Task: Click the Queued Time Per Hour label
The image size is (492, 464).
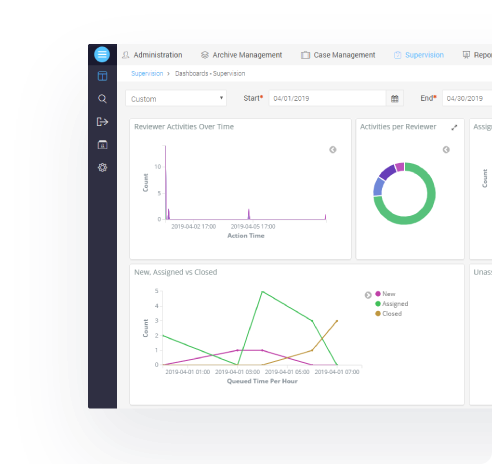Action: tap(262, 381)
